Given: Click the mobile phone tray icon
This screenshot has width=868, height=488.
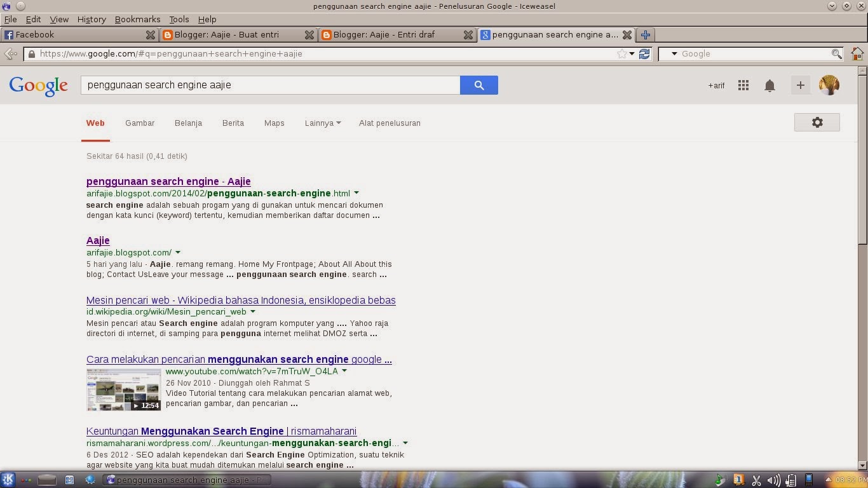Looking at the screenshot, I should coord(809,480).
